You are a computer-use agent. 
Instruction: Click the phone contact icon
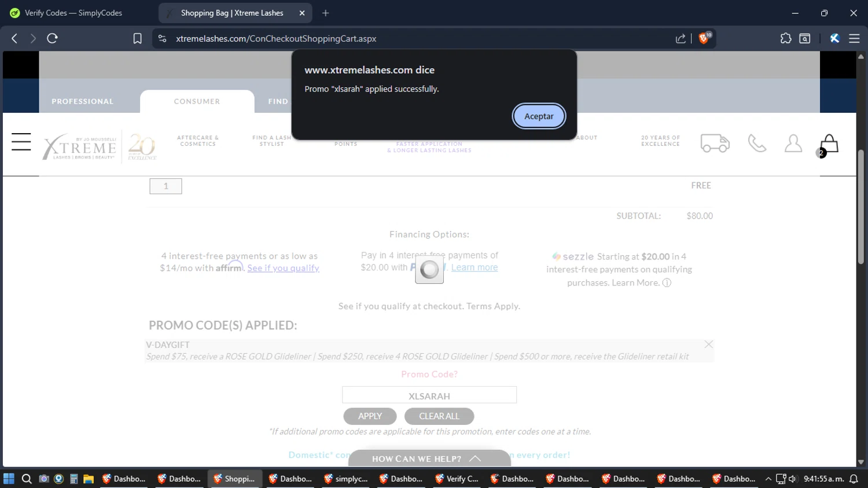click(757, 143)
